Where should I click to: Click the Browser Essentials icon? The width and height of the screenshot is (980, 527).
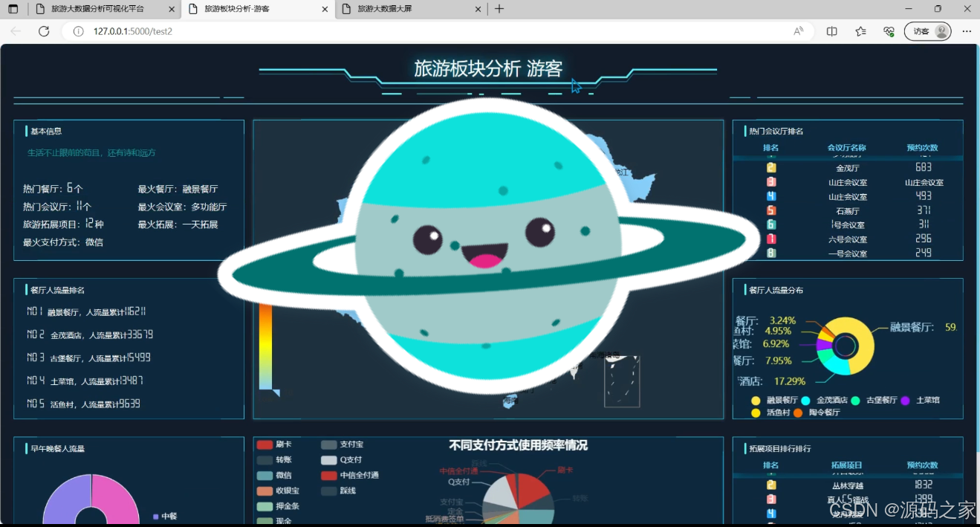(x=888, y=31)
